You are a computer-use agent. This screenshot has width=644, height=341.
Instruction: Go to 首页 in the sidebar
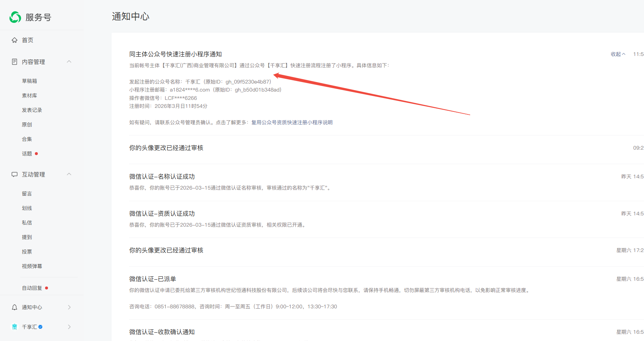pos(28,40)
